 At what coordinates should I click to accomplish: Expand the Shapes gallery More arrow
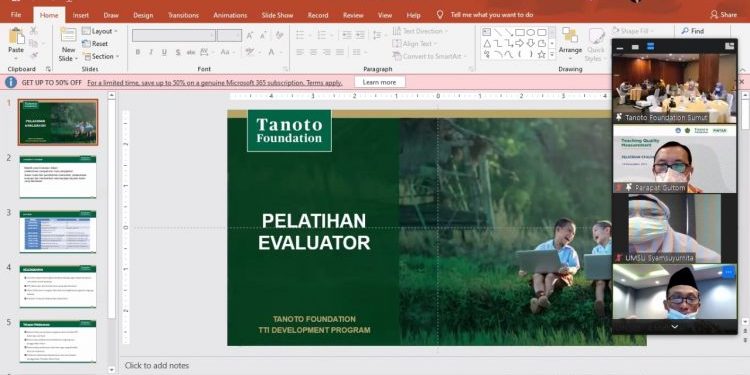click(552, 55)
